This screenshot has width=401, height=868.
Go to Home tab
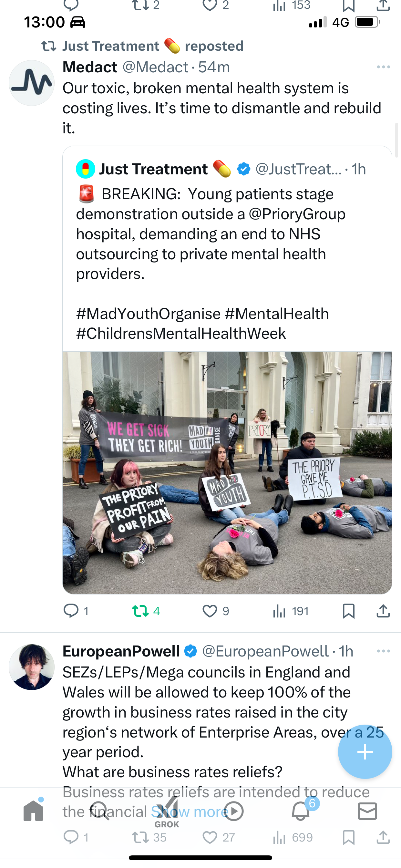pos(33,811)
